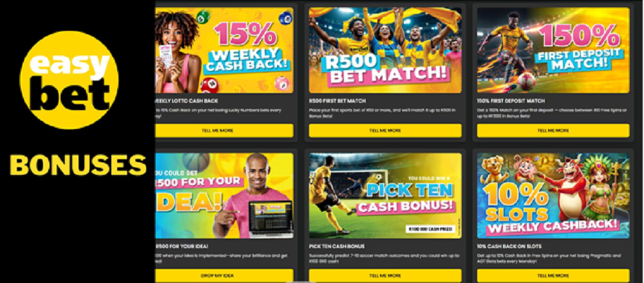Click Tell Me More under Weekly Lotto Cash Back

[224, 130]
